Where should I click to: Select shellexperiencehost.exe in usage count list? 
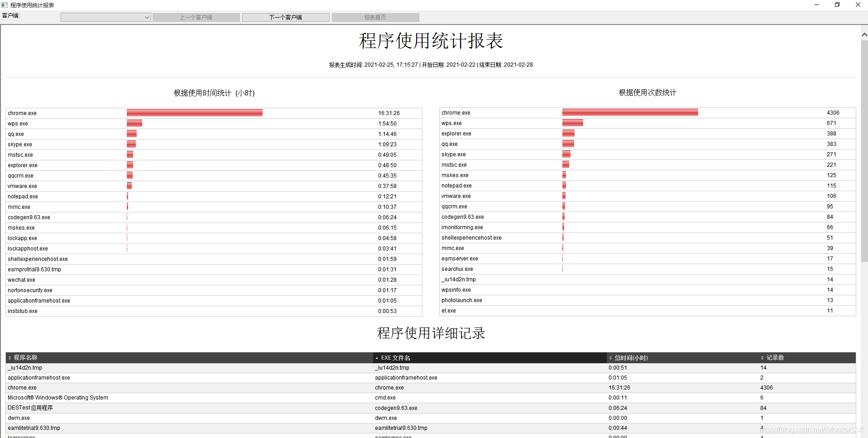click(471, 238)
